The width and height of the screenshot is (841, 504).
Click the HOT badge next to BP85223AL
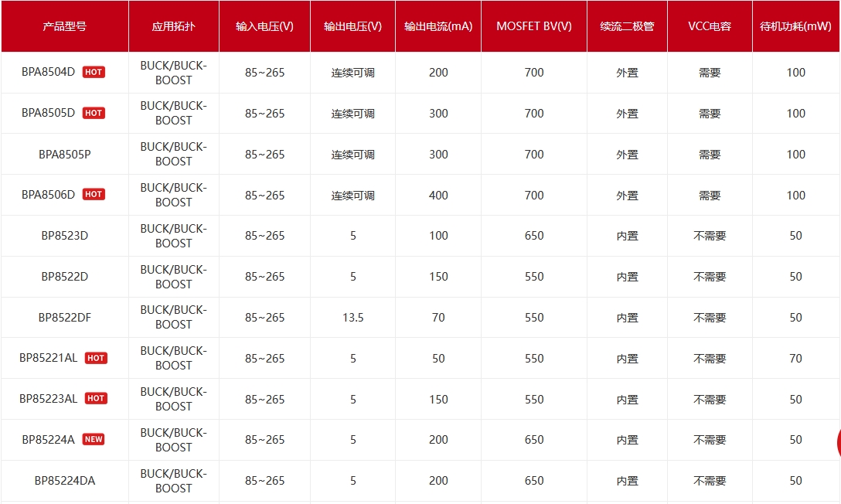[96, 399]
